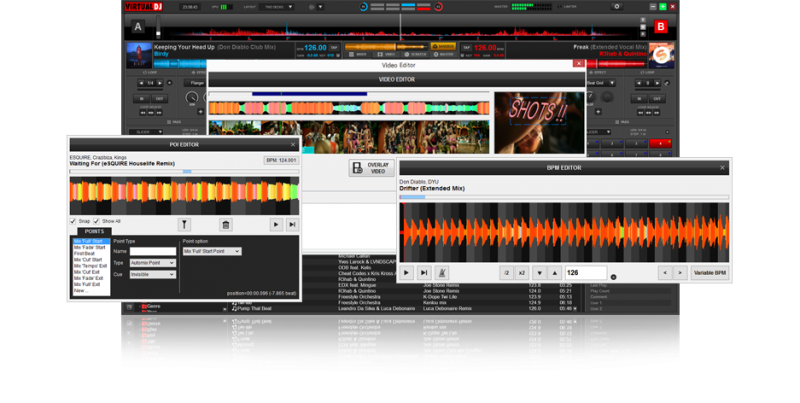
Task: Switch to the Scratch panel tab
Action: [415, 54]
